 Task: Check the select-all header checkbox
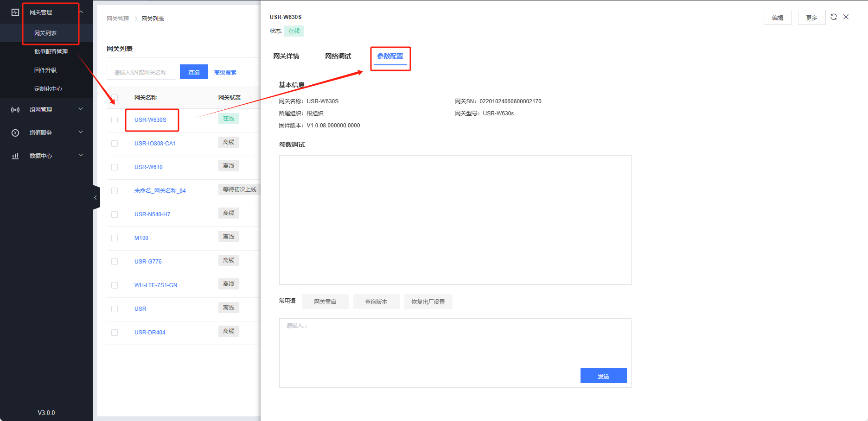pyautogui.click(x=115, y=98)
